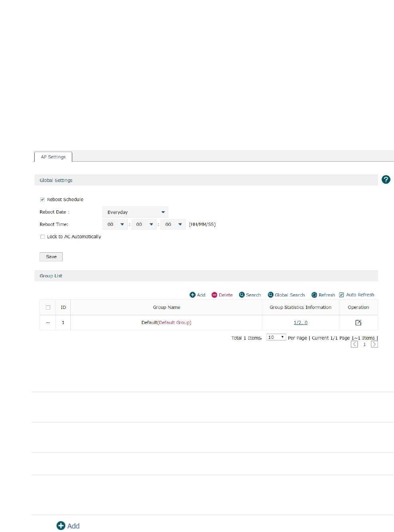
Task: Click the Delete text label
Action: point(226,295)
